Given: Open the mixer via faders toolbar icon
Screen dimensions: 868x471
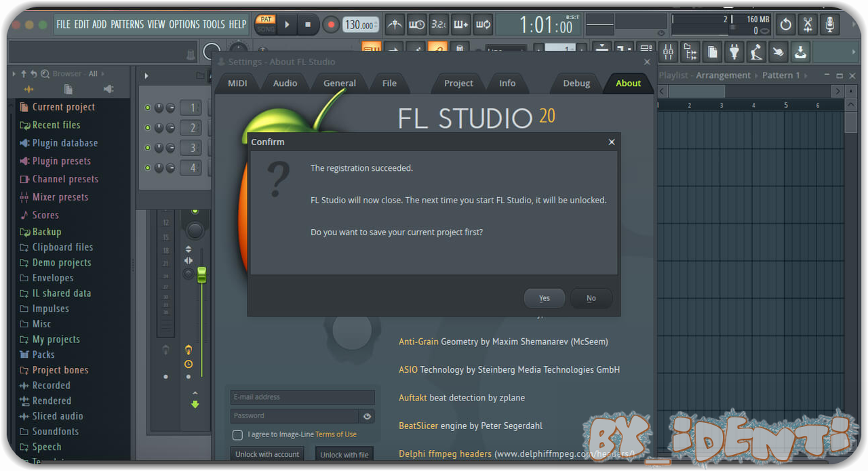Looking at the screenshot, I should [x=669, y=52].
